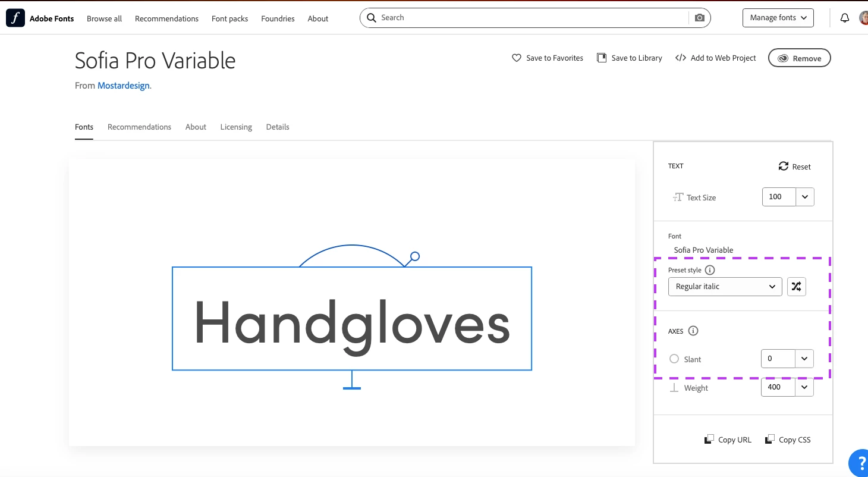
Task: Click Slant value field 0
Action: [x=778, y=358]
